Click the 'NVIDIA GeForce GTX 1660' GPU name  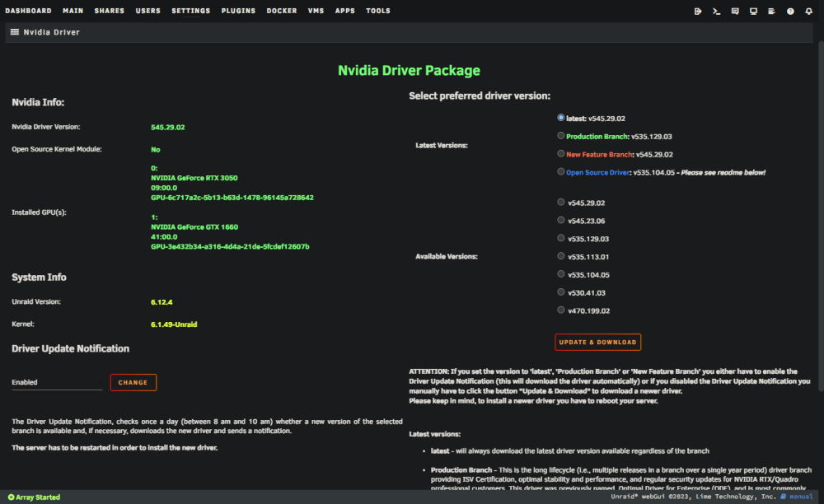[x=194, y=226]
